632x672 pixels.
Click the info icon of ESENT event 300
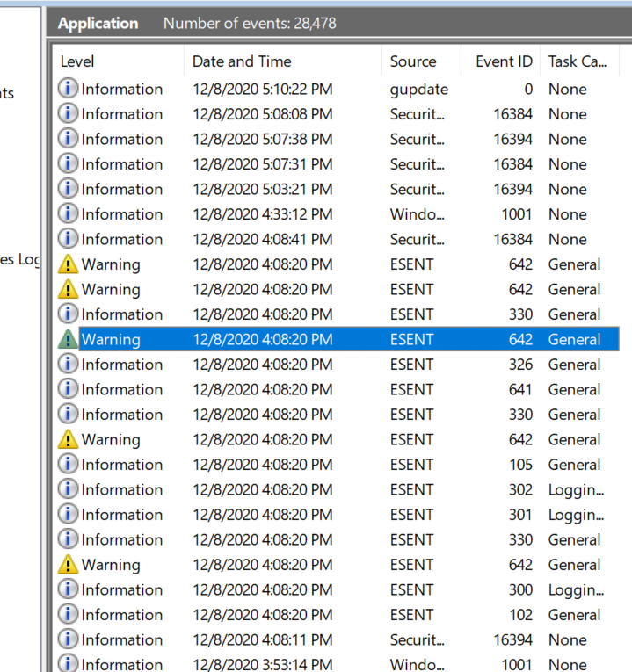tap(68, 589)
